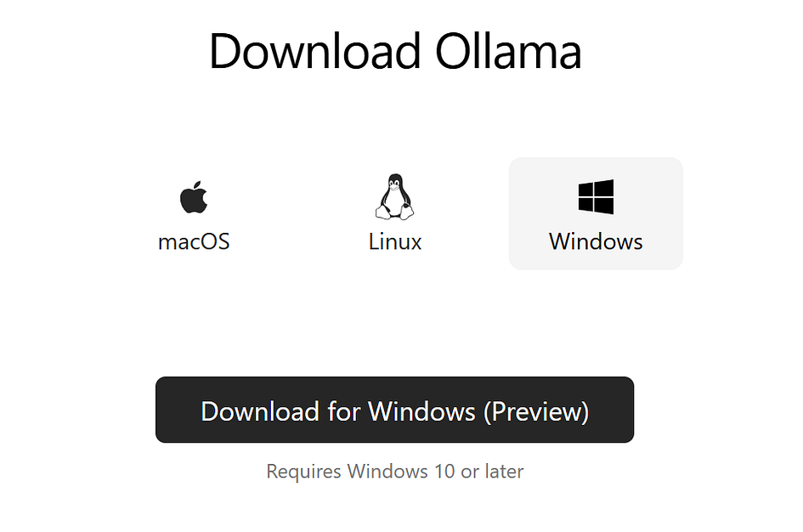The height and width of the screenshot is (532, 803).
Task: Pick the Windows platform option
Action: click(596, 213)
